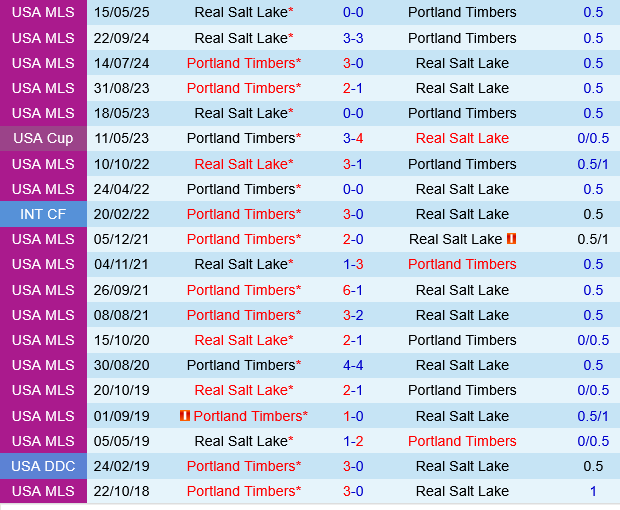620x510 pixels.
Task: Open red Real Salt Lake in USA Cup row
Action: coord(462,138)
